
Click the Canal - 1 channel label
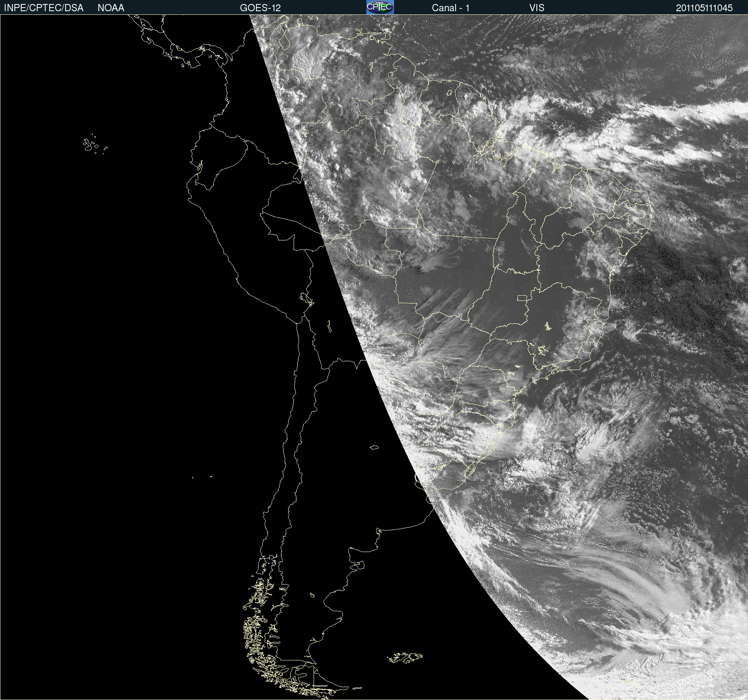click(x=451, y=8)
